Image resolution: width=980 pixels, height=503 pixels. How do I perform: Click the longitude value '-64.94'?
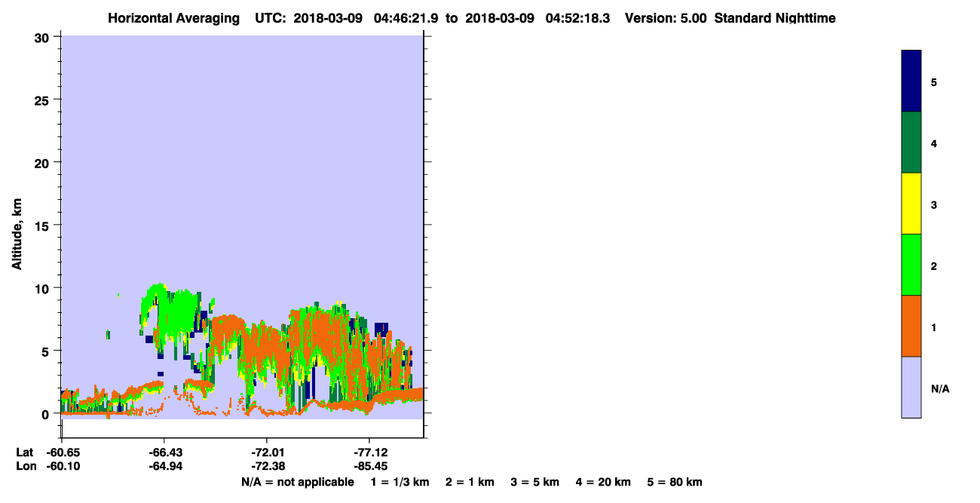coord(164,466)
